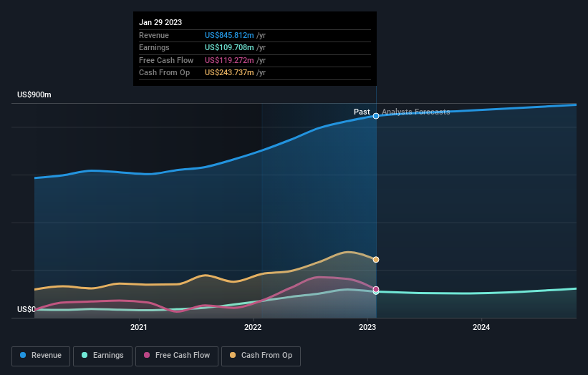This screenshot has height=375, width=588.
Task: Click revenue value US$845.812m in tooltip
Action: tap(229, 35)
